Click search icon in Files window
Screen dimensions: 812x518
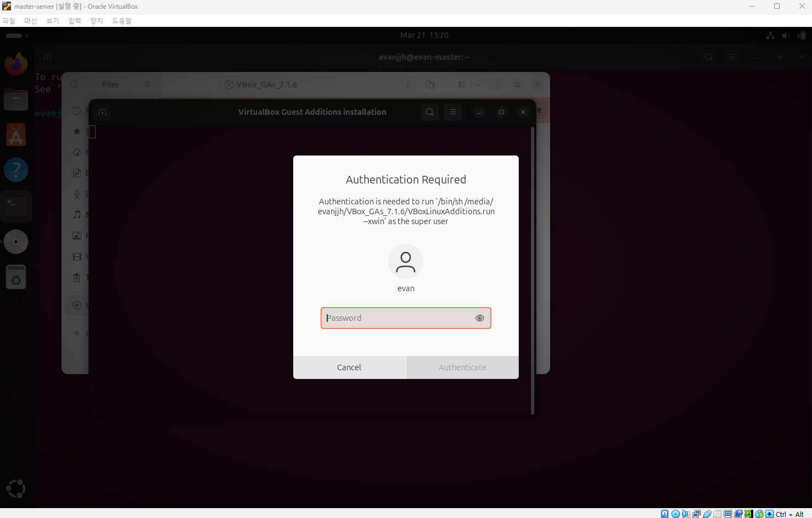click(74, 85)
